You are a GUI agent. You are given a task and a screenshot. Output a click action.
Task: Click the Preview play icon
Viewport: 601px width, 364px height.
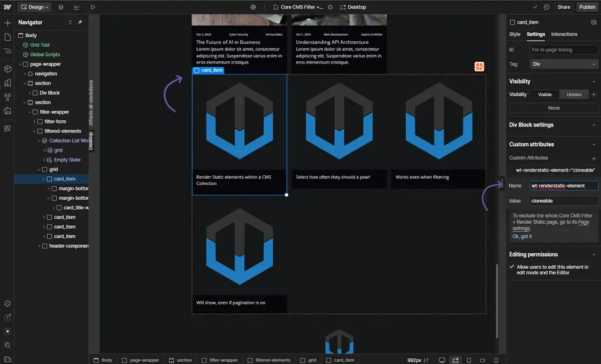click(x=93, y=7)
